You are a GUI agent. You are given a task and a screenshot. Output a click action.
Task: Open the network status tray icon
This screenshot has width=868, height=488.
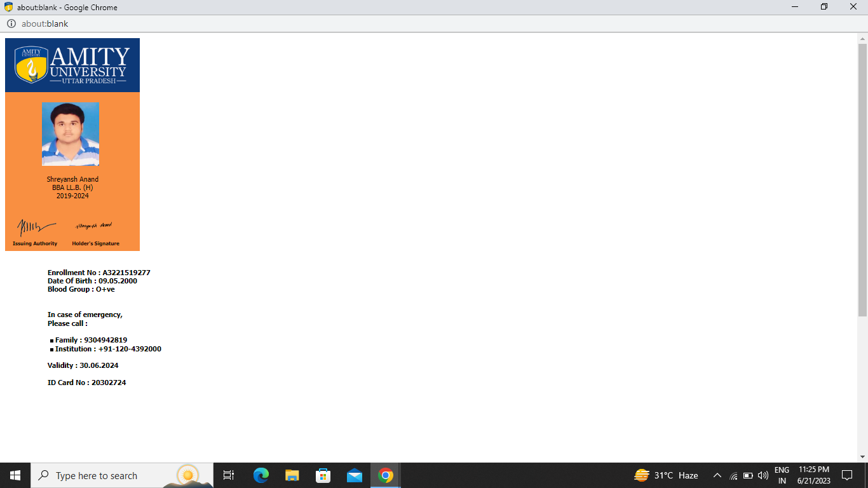point(733,475)
